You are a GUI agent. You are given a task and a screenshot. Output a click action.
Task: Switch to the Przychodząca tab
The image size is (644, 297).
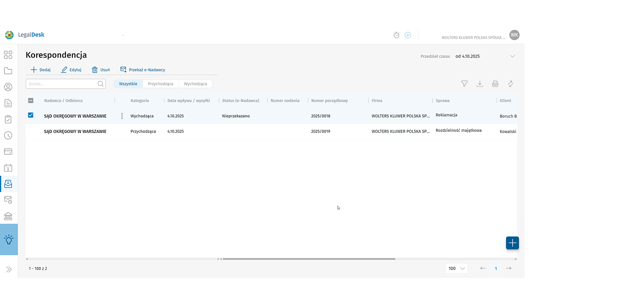click(160, 84)
